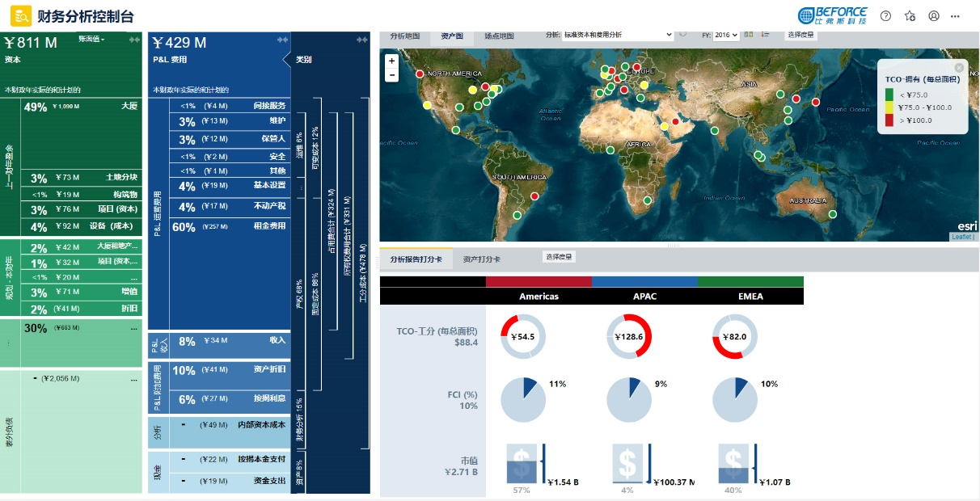Image resolution: width=980 pixels, height=501 pixels.
Task: Click the BEFORCE company logo
Action: 832,15
